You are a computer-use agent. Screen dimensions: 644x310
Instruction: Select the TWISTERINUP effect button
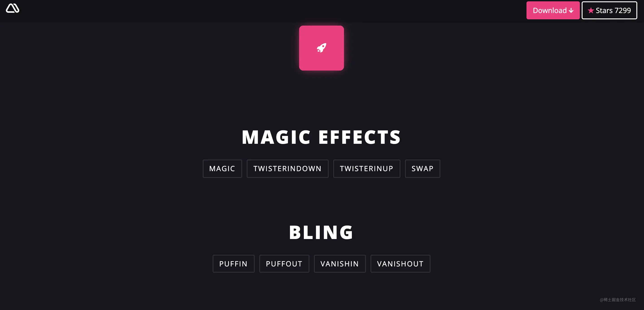coord(367,168)
